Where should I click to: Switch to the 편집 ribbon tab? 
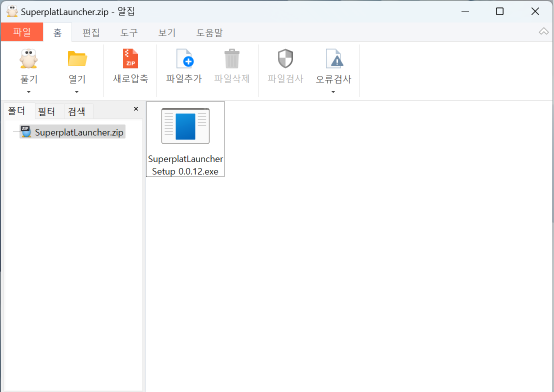point(91,33)
